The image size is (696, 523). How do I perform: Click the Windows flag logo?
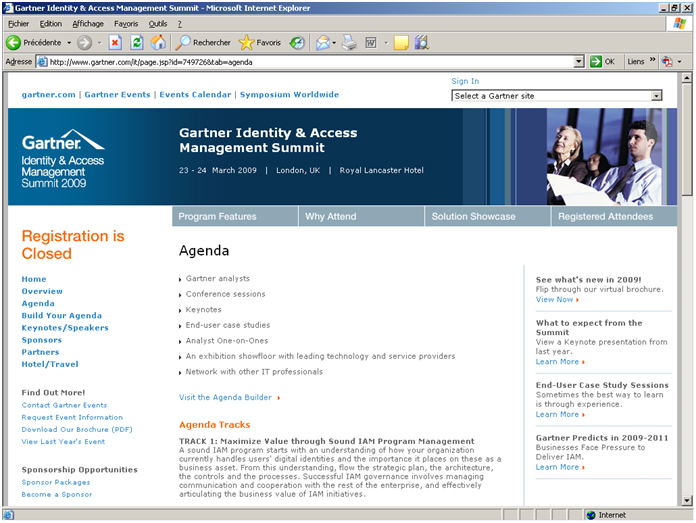pos(679,24)
